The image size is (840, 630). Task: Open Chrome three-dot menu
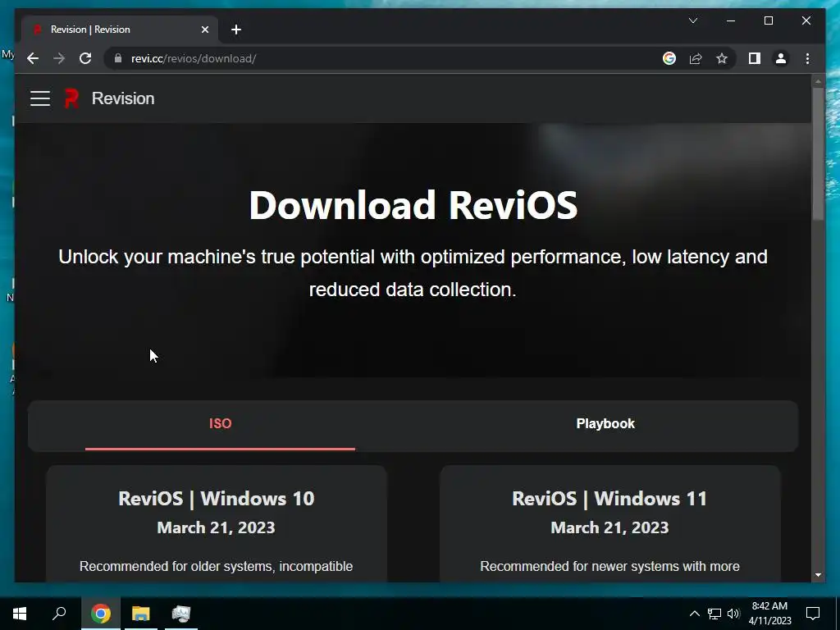point(807,58)
